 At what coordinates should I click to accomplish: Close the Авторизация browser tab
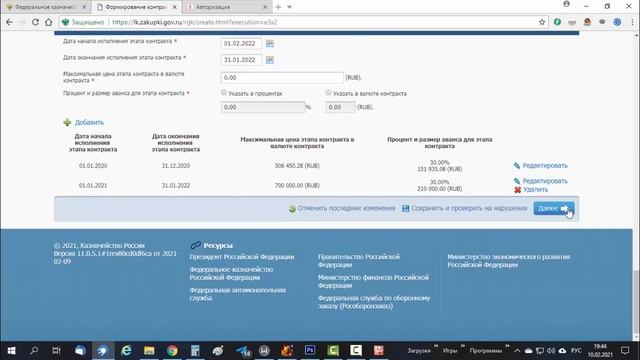coord(265,7)
